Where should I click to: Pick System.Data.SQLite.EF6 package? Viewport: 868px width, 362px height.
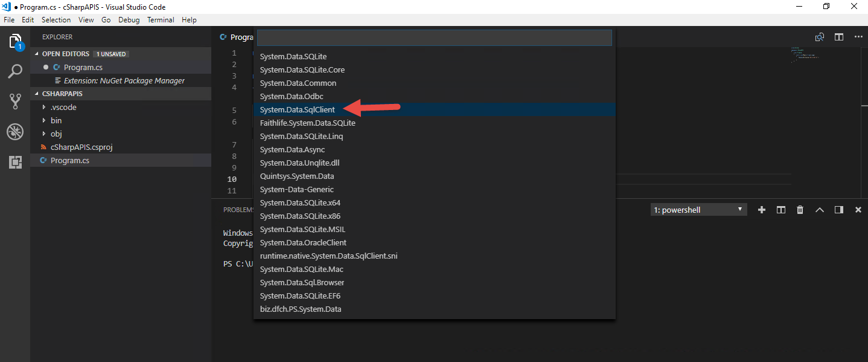pos(435,296)
